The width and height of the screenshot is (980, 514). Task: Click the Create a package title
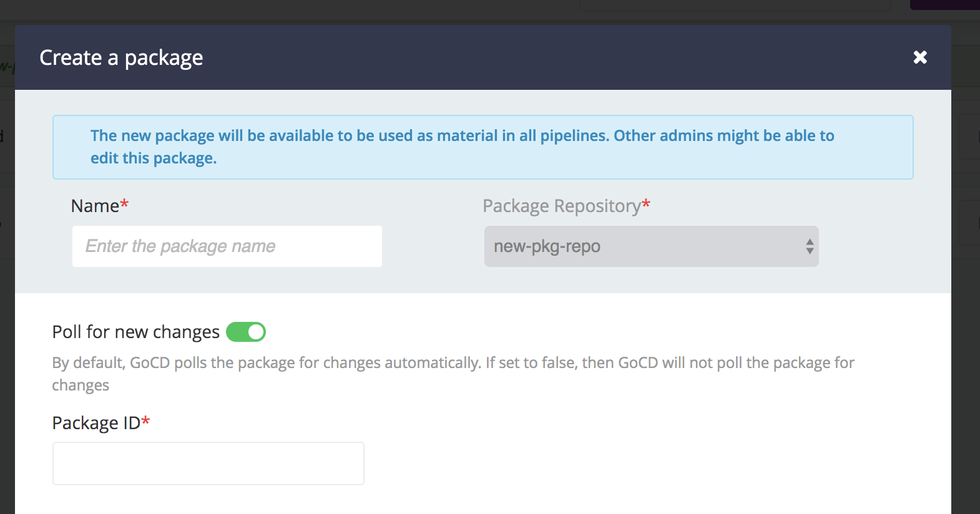click(121, 57)
